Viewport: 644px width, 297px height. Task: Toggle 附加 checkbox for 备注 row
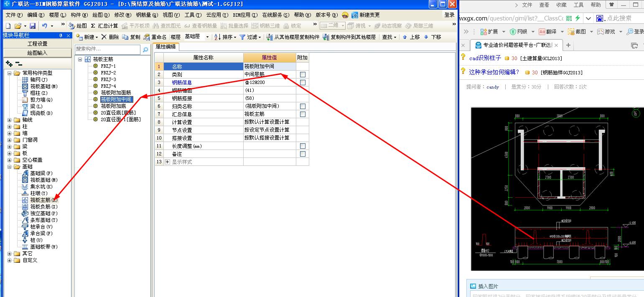[x=303, y=154]
